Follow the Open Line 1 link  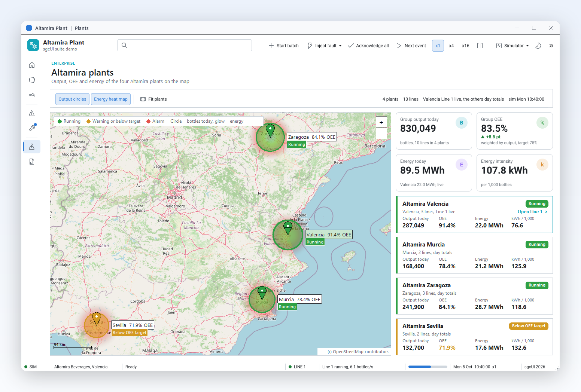click(x=532, y=212)
